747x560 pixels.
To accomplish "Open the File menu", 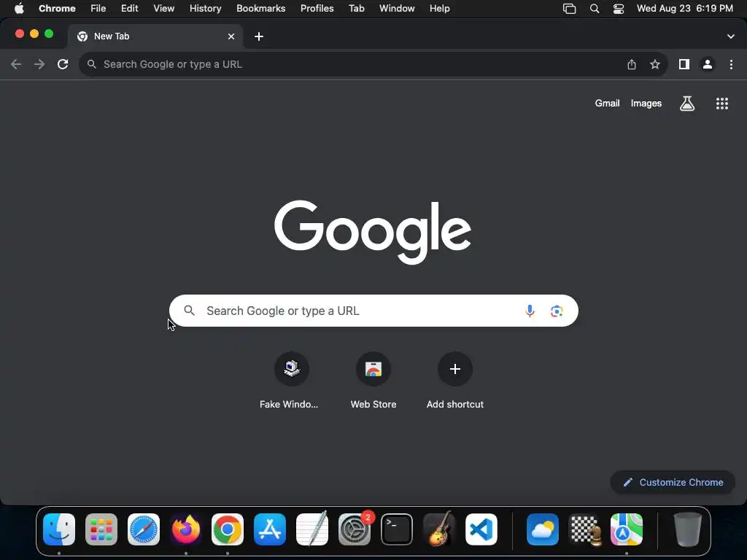I will point(98,9).
